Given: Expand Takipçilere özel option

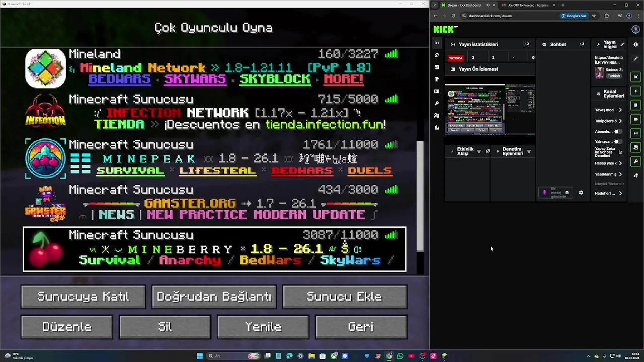Looking at the screenshot, I should [620, 121].
